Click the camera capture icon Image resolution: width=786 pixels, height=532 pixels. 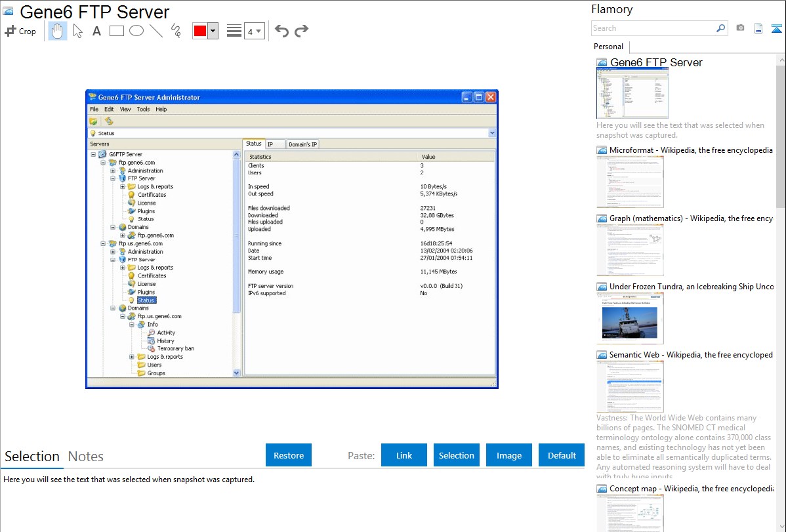pyautogui.click(x=740, y=28)
